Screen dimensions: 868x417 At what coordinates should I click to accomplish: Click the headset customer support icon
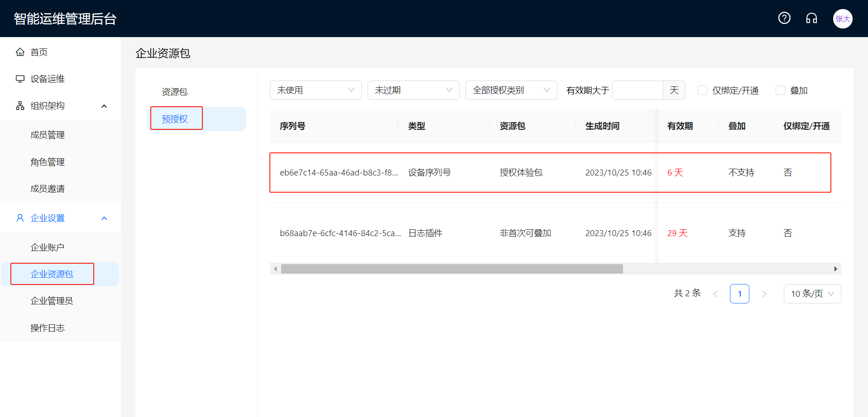[811, 18]
